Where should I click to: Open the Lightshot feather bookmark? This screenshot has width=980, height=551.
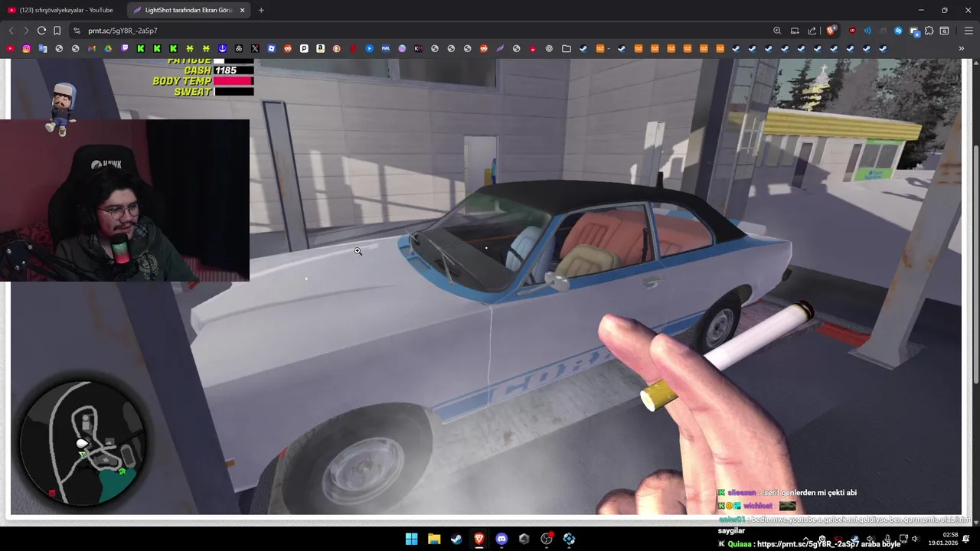500,48
